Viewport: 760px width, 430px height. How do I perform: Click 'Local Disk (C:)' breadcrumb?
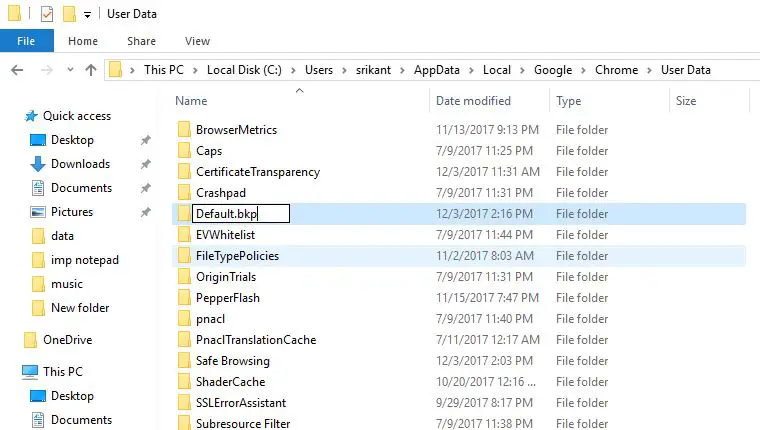(x=244, y=70)
